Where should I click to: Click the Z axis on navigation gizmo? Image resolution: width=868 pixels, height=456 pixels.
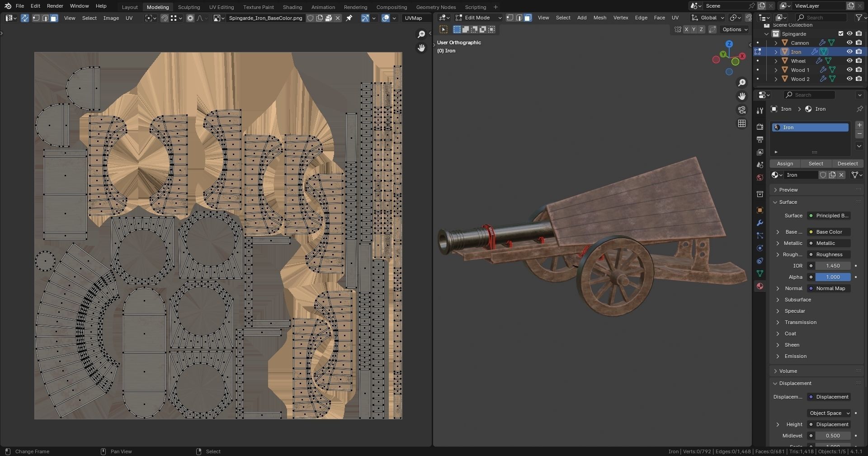point(729,44)
